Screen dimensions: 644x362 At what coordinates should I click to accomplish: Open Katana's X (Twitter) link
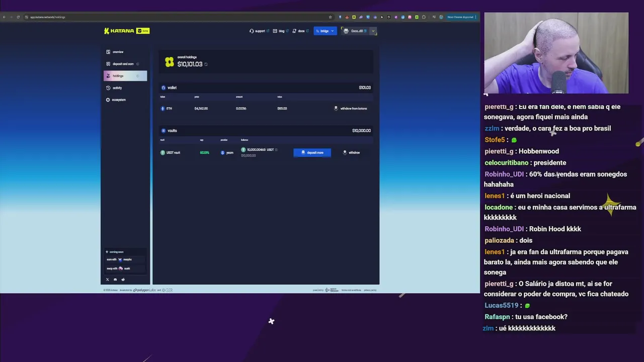(x=107, y=280)
